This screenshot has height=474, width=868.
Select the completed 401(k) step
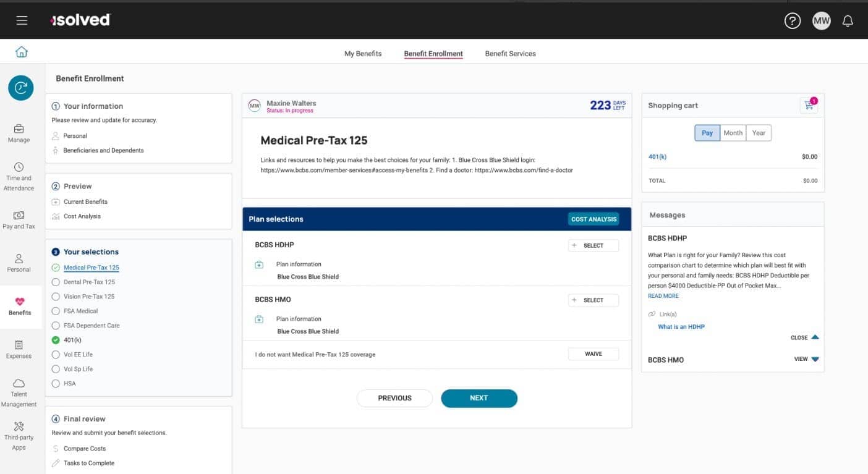[x=72, y=340]
